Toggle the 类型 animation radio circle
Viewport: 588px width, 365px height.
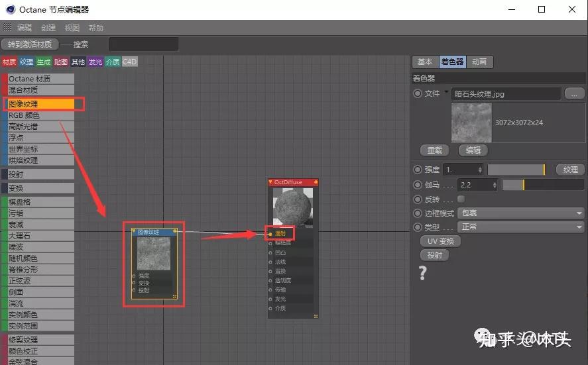point(418,227)
